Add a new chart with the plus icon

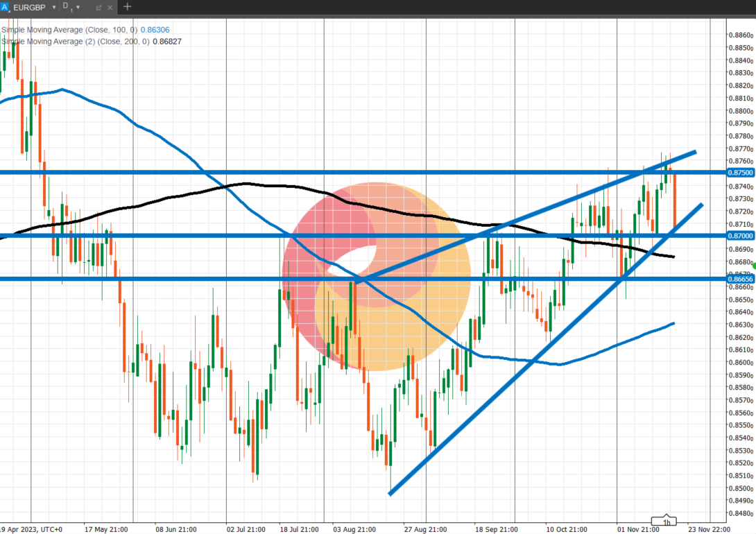point(128,7)
